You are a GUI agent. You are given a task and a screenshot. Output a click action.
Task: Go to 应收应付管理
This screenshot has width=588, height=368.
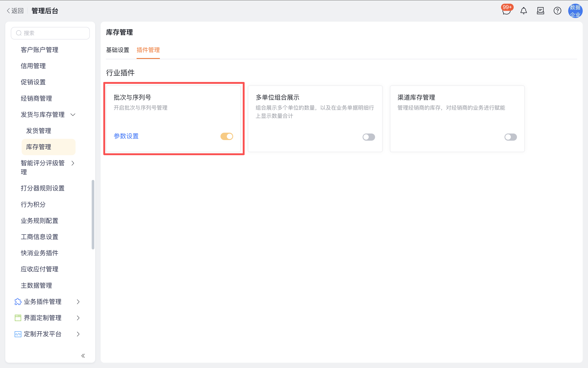coord(40,269)
